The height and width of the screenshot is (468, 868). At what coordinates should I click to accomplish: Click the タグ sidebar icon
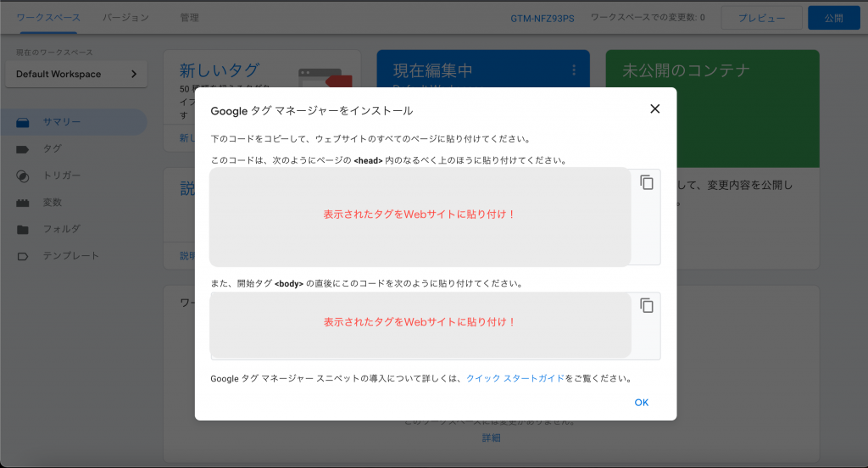point(23,149)
